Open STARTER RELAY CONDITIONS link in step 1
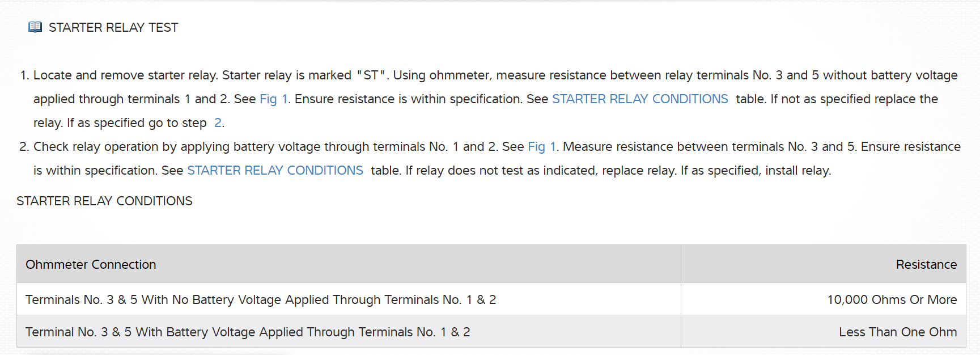This screenshot has width=980, height=355. pyautogui.click(x=639, y=99)
